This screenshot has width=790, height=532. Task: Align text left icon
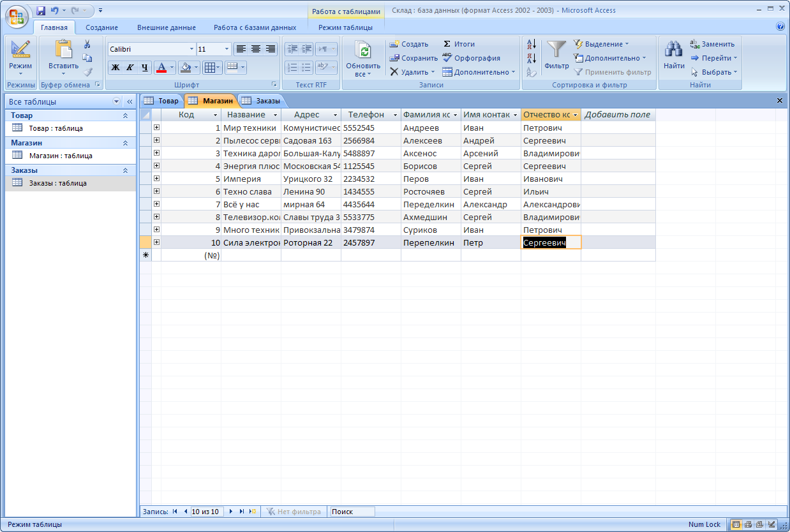[x=241, y=49]
